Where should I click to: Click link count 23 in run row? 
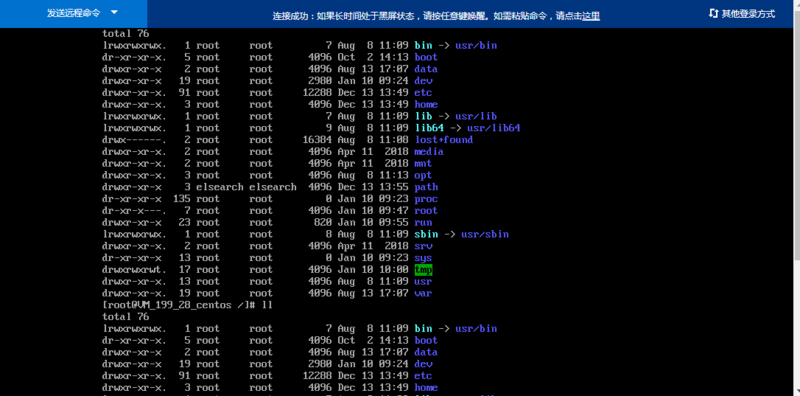click(185, 222)
